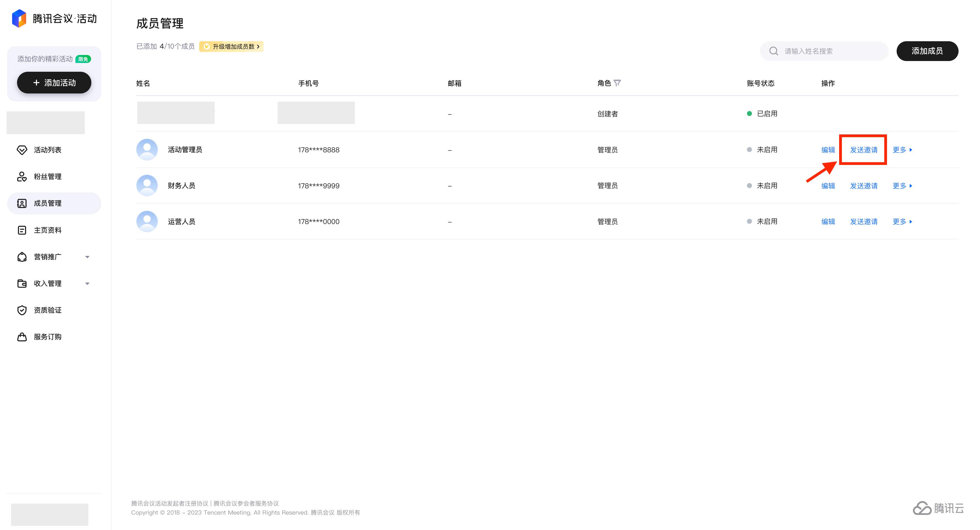Select 成员管理 in sidebar

(54, 203)
